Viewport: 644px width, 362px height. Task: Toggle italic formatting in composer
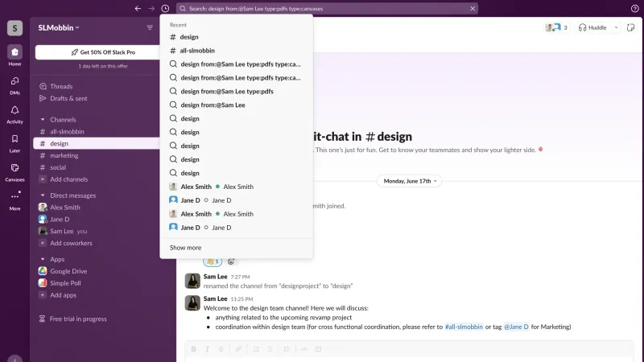208,349
